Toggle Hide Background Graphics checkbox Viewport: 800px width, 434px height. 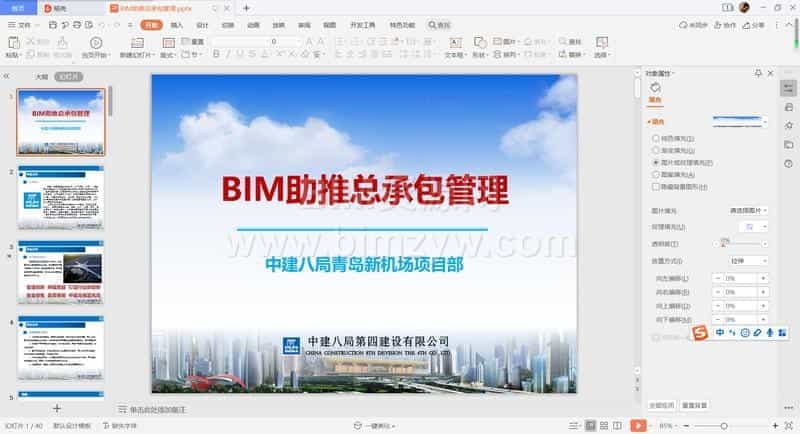(656, 187)
